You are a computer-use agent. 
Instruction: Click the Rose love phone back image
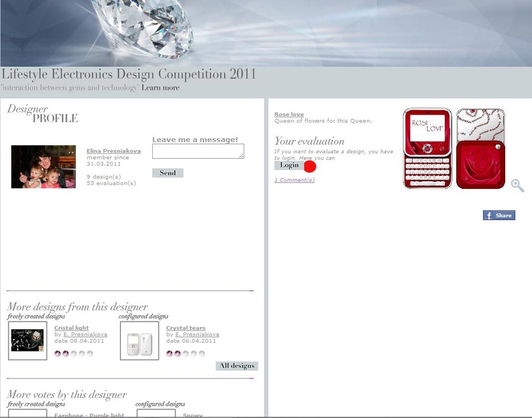point(481,148)
